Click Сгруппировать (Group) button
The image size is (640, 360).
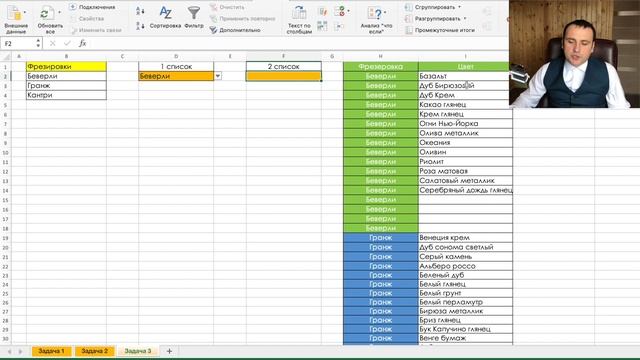point(430,7)
